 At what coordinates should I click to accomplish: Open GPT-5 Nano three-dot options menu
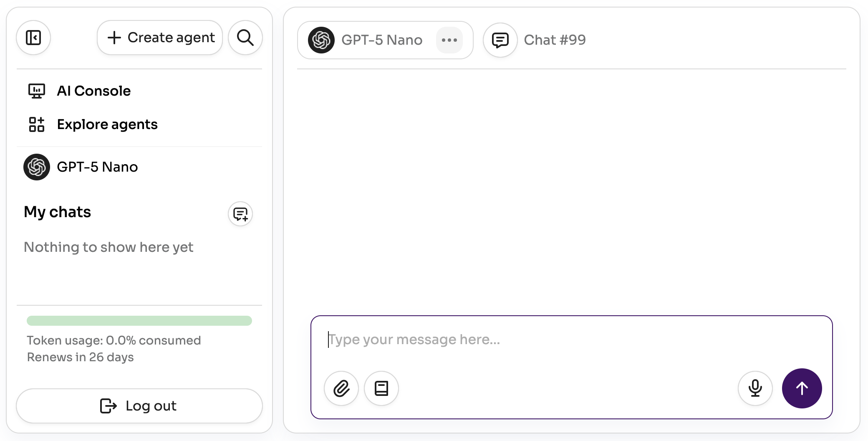(x=449, y=40)
